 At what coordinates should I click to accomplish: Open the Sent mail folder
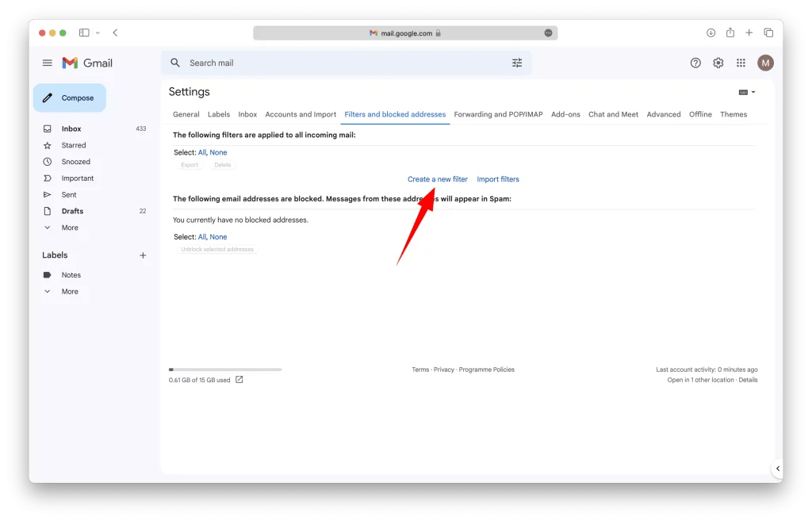[x=67, y=194]
